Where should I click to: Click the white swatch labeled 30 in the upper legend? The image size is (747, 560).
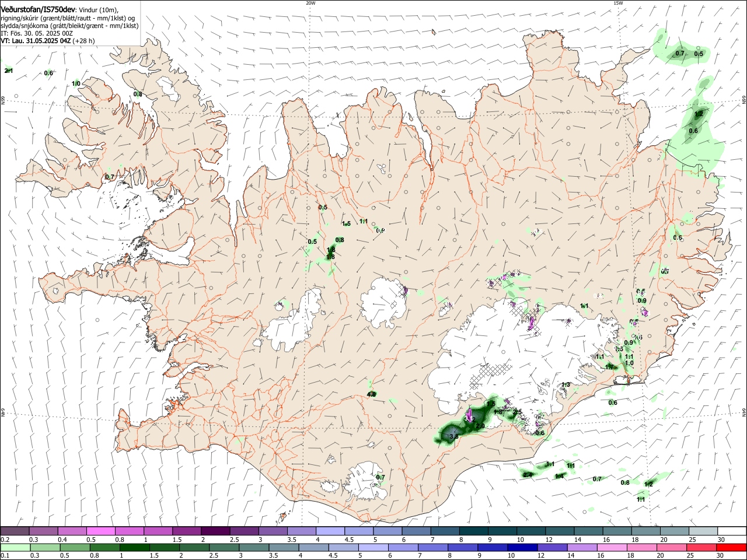[732, 531]
